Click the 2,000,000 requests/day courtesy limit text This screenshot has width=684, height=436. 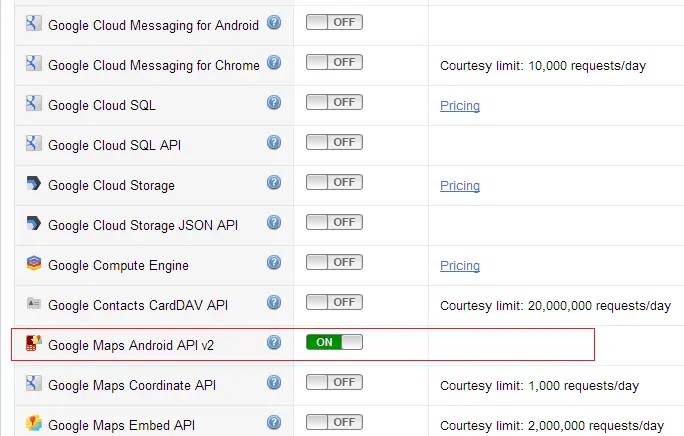pos(552,426)
